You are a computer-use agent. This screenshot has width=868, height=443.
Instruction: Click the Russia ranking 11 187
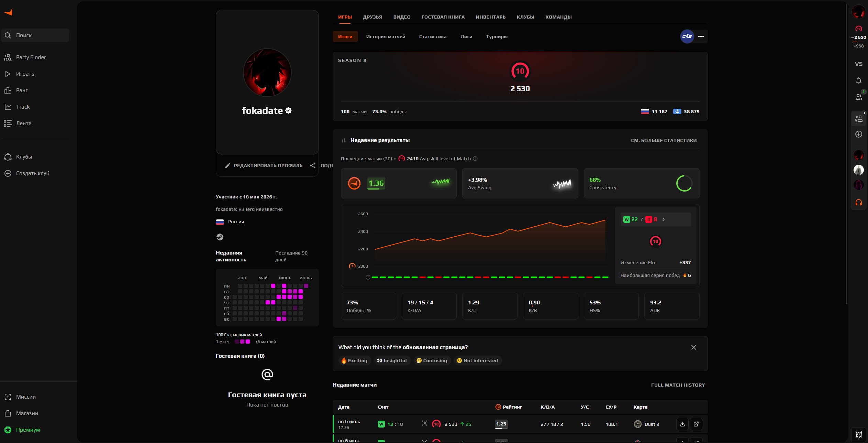[x=654, y=111]
